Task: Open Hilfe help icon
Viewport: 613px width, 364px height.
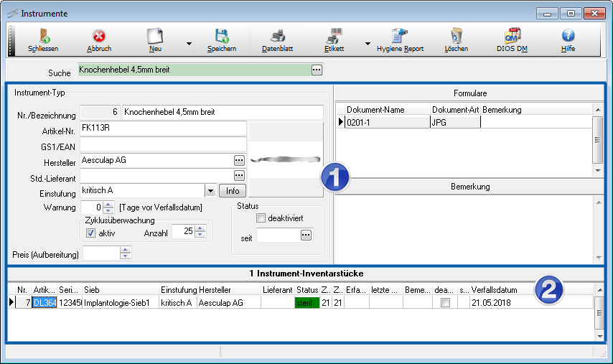Action: (568, 36)
